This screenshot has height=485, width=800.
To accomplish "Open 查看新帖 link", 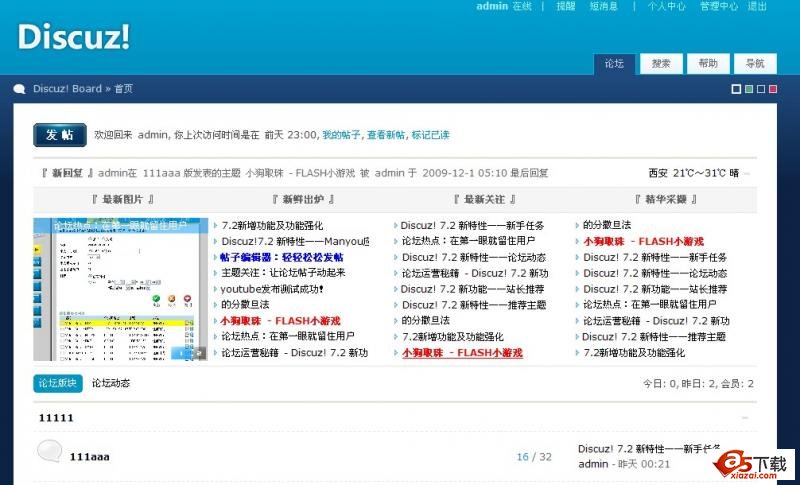I will pyautogui.click(x=386, y=135).
